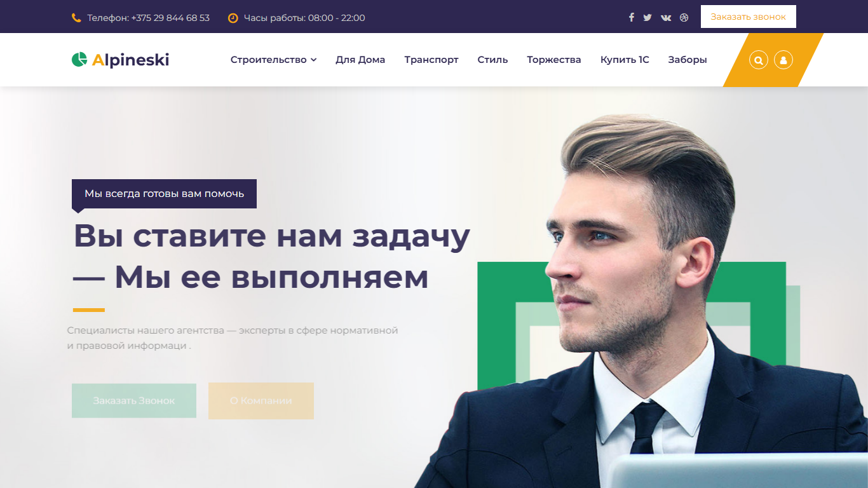The image size is (868, 488).
Task: Click the Facebook icon in top bar
Action: point(631,17)
